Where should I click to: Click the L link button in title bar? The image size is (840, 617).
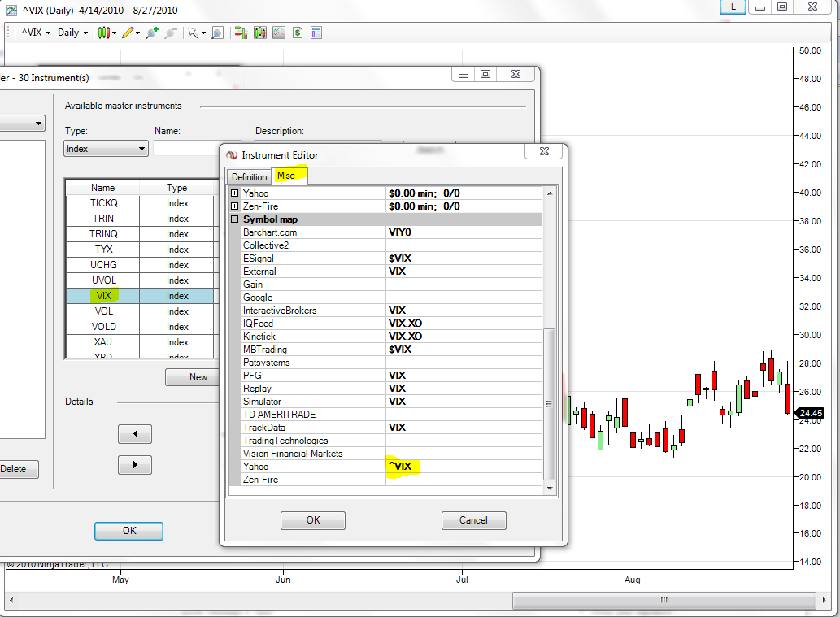pos(733,7)
